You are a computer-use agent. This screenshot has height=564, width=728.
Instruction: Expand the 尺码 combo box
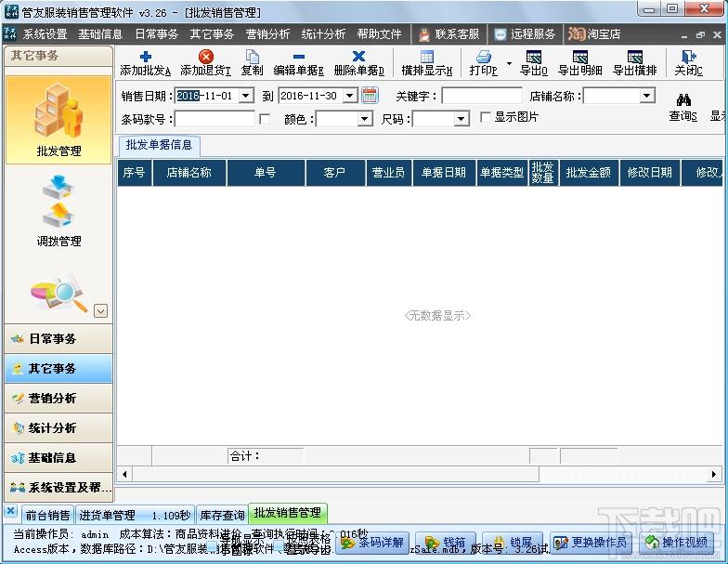pos(461,119)
